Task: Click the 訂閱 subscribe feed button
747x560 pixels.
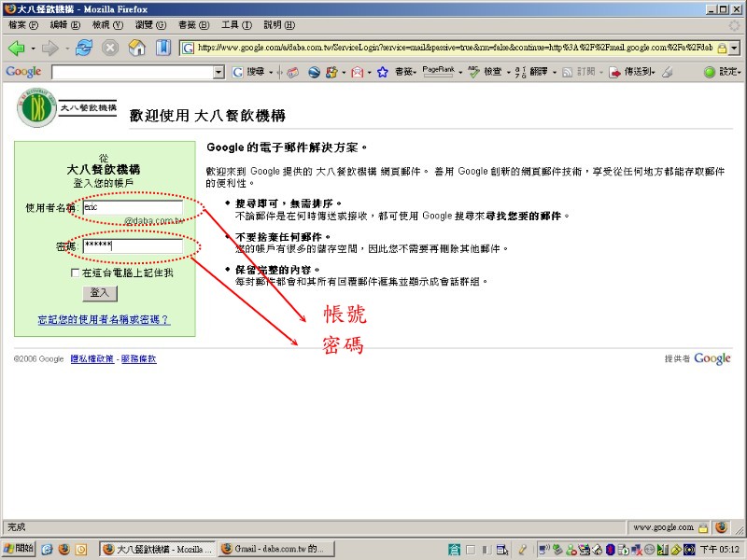Action: click(579, 72)
